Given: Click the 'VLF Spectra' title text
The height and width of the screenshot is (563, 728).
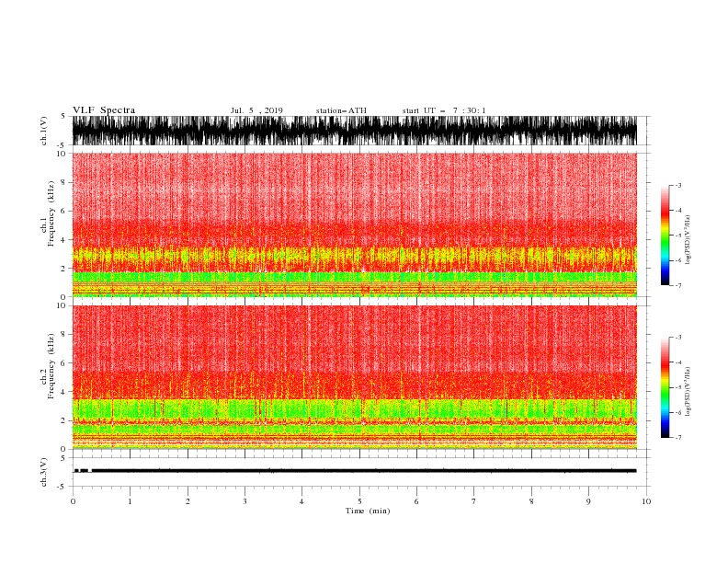Looking at the screenshot, I should 104,110.
